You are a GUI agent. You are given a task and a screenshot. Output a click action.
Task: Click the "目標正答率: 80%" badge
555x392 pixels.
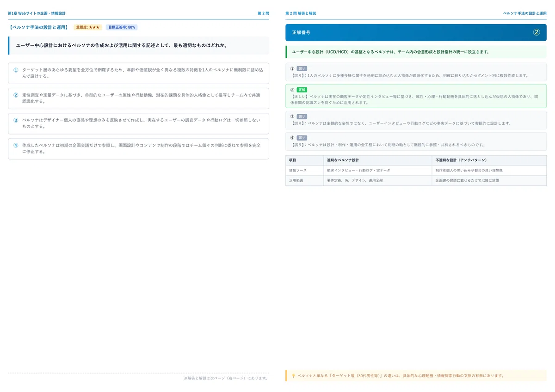[x=122, y=27]
